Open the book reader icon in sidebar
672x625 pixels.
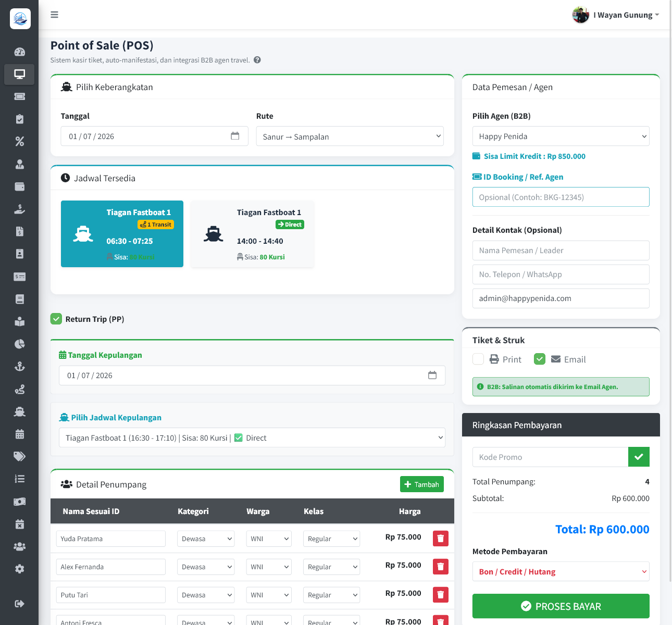point(19,321)
